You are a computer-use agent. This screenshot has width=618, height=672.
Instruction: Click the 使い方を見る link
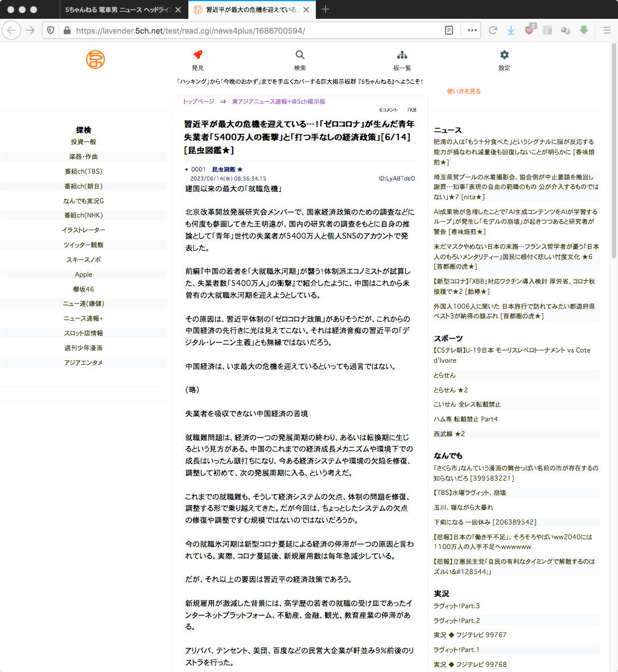pyautogui.click(x=463, y=91)
